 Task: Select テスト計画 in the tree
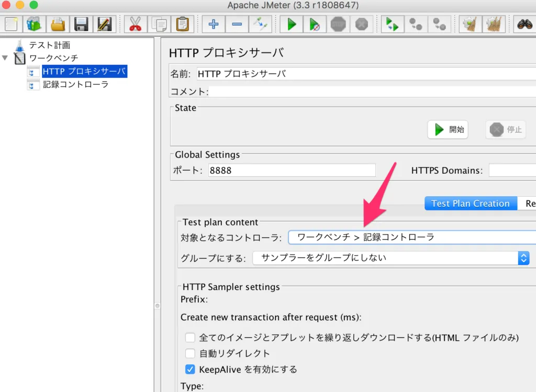pyautogui.click(x=50, y=45)
